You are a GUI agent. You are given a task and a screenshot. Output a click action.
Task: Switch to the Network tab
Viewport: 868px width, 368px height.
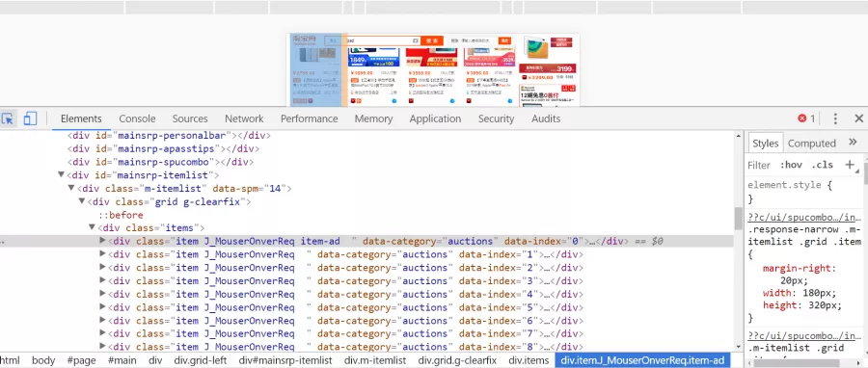(244, 118)
